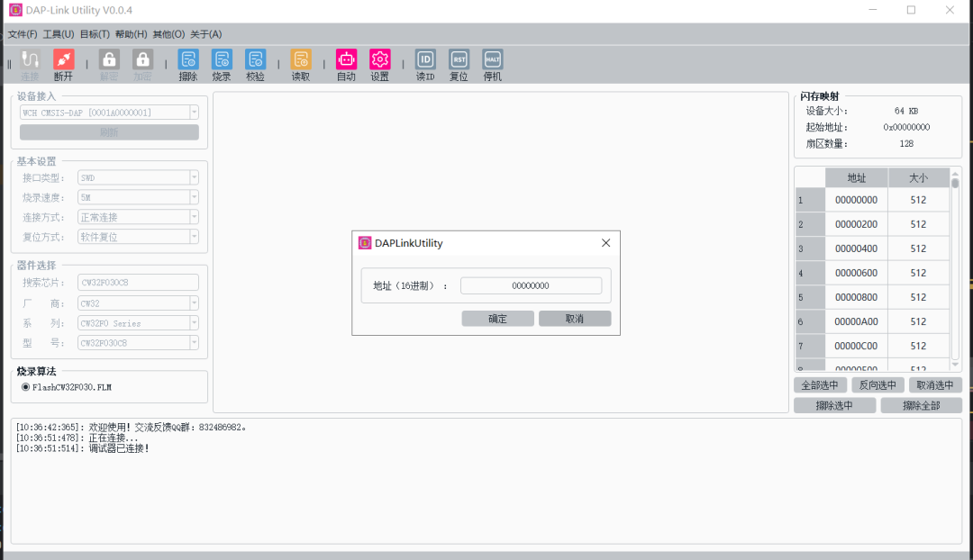Click the address input in DAPLinkUtility dialog

coord(531,285)
